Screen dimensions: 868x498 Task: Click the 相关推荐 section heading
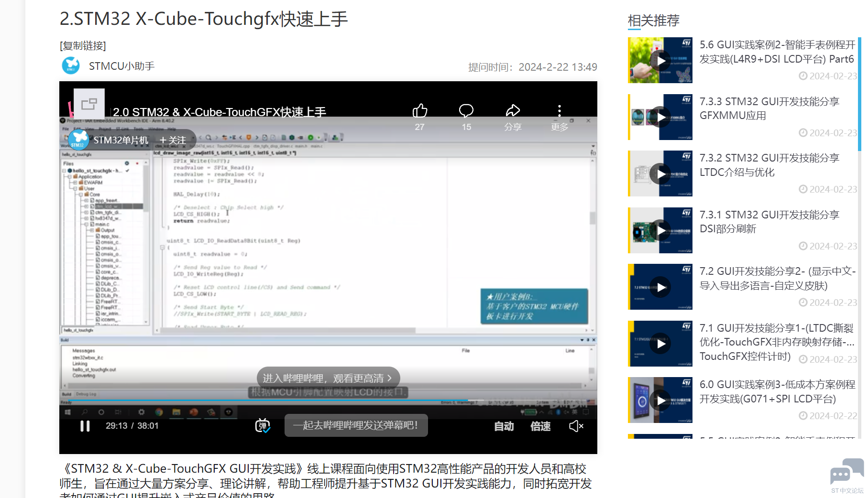(x=653, y=21)
